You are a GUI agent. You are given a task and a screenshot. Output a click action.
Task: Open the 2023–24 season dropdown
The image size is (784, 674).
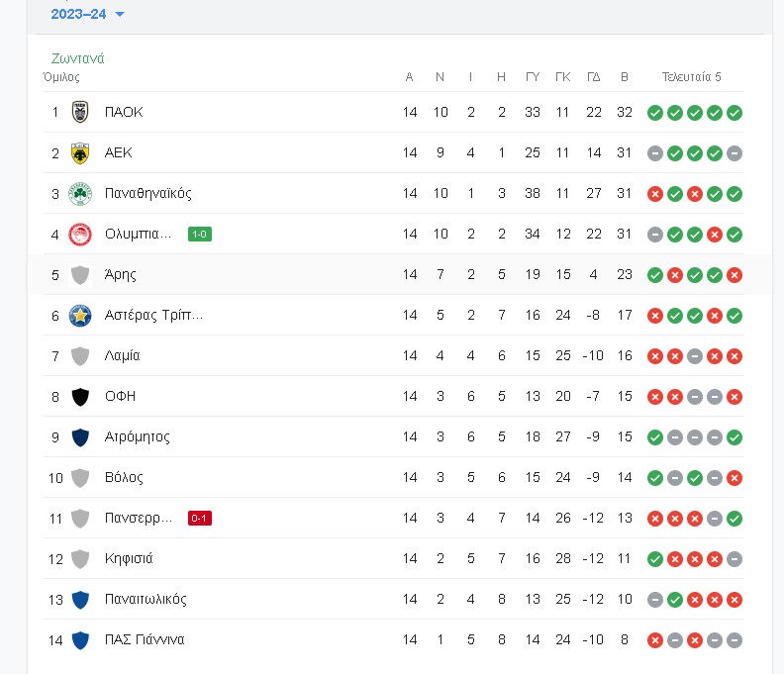pyautogui.click(x=87, y=14)
